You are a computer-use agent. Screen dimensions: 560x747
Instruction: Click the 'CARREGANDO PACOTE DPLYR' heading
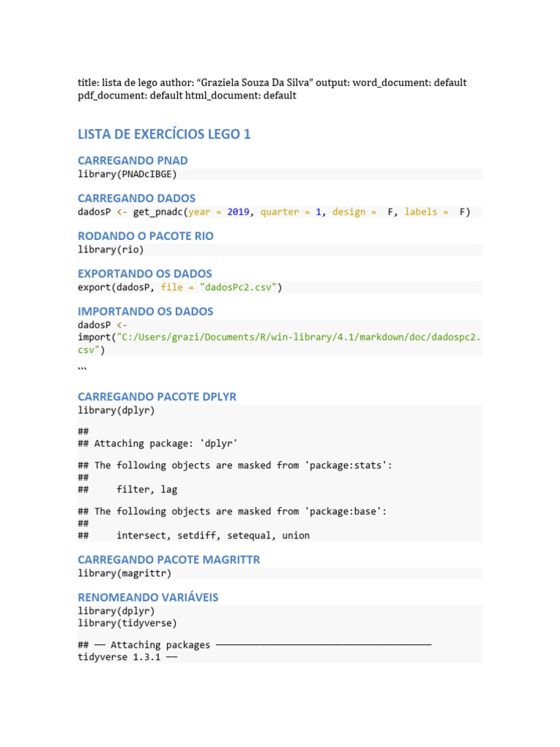(x=157, y=396)
